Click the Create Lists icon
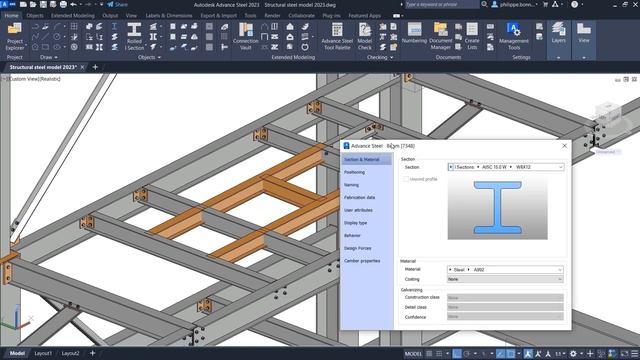This screenshot has width=640, height=360. coord(472,36)
